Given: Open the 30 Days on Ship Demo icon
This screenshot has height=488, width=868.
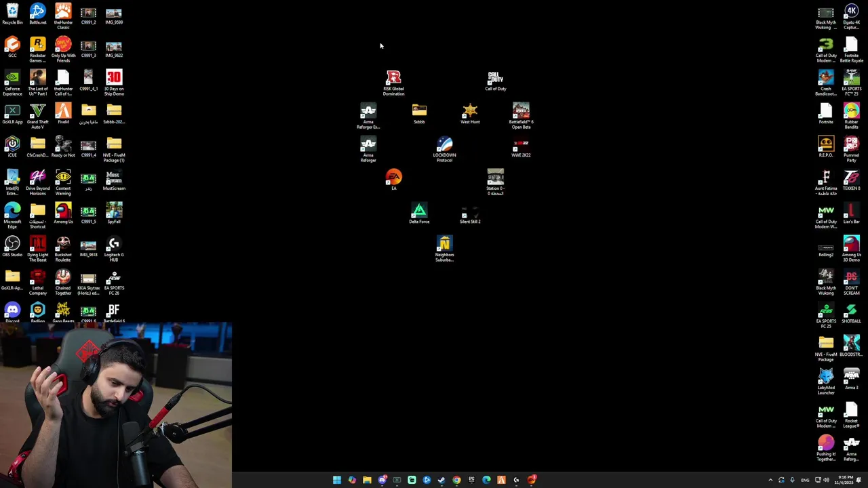Looking at the screenshot, I should point(114,83).
